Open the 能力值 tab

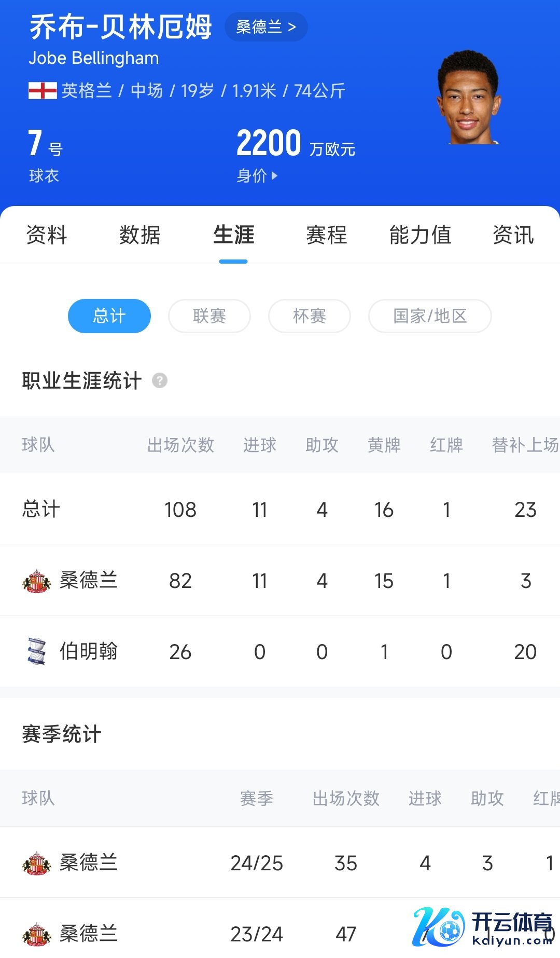point(420,235)
